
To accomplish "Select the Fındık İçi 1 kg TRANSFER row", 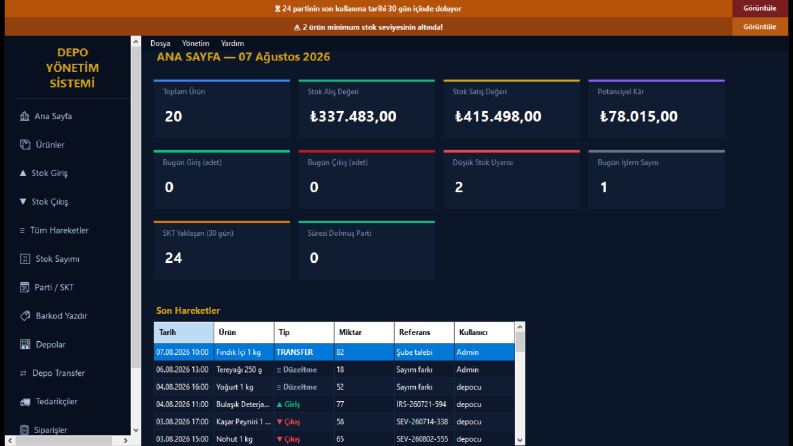I will (334, 352).
